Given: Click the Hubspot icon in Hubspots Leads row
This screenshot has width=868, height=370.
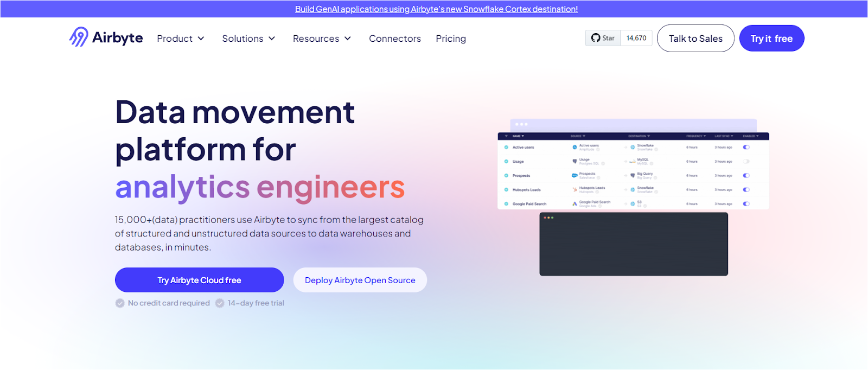Looking at the screenshot, I should (575, 189).
